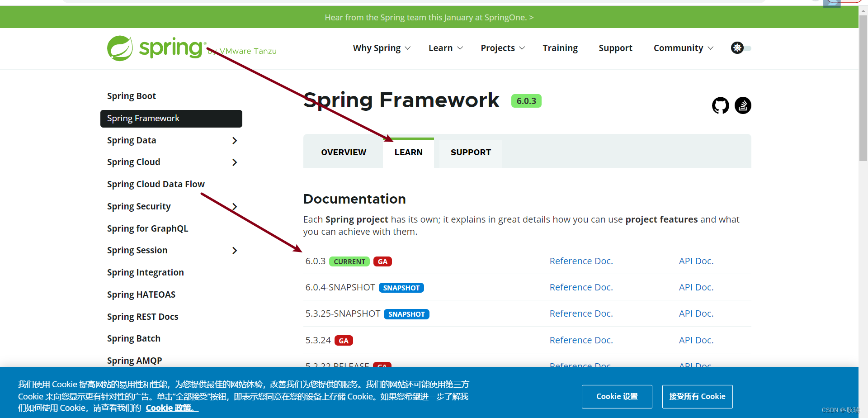Open API Doc. for 5.3.25-SNAPSHOT
The image size is (868, 418).
696,313
